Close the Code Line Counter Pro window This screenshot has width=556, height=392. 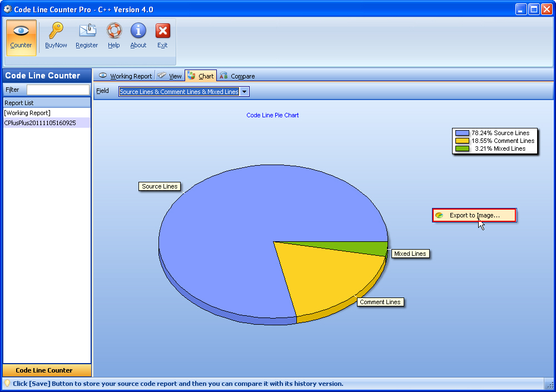(x=547, y=9)
